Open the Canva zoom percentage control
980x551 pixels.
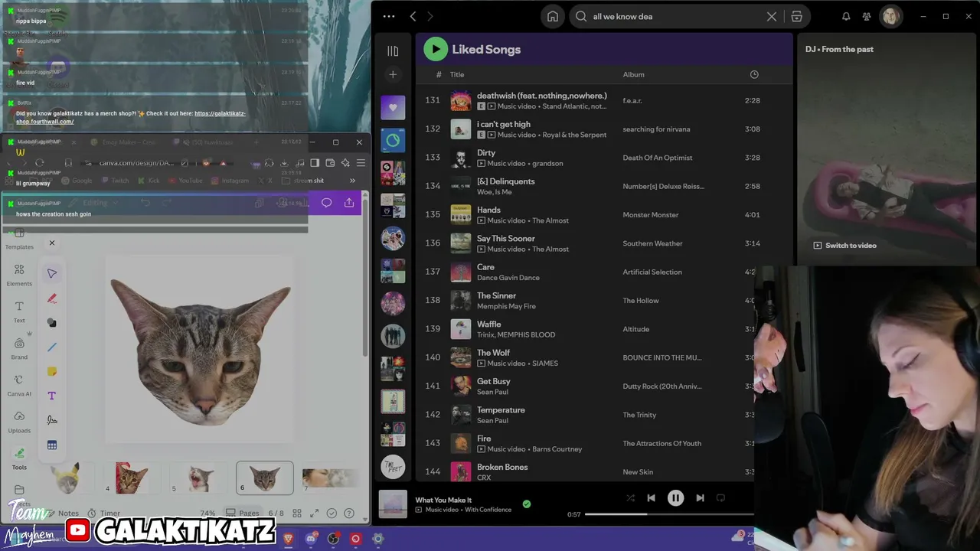tap(207, 514)
